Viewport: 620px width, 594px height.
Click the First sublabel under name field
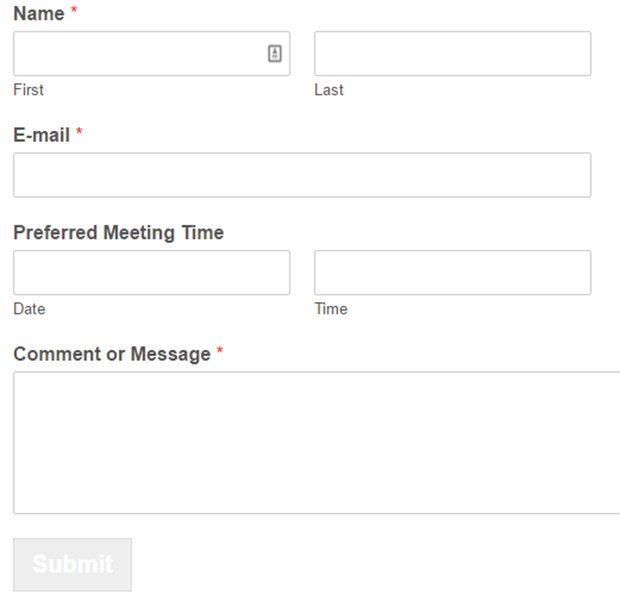click(x=28, y=90)
